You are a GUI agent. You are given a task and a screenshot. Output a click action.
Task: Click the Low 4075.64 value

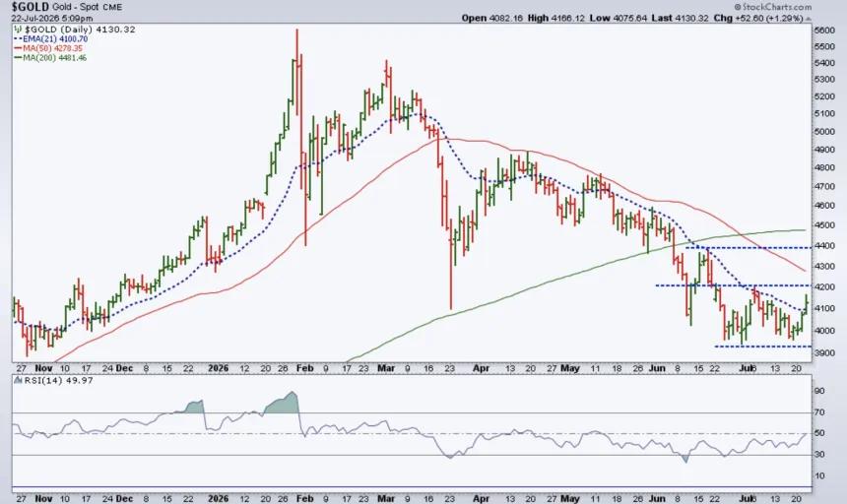pos(619,18)
